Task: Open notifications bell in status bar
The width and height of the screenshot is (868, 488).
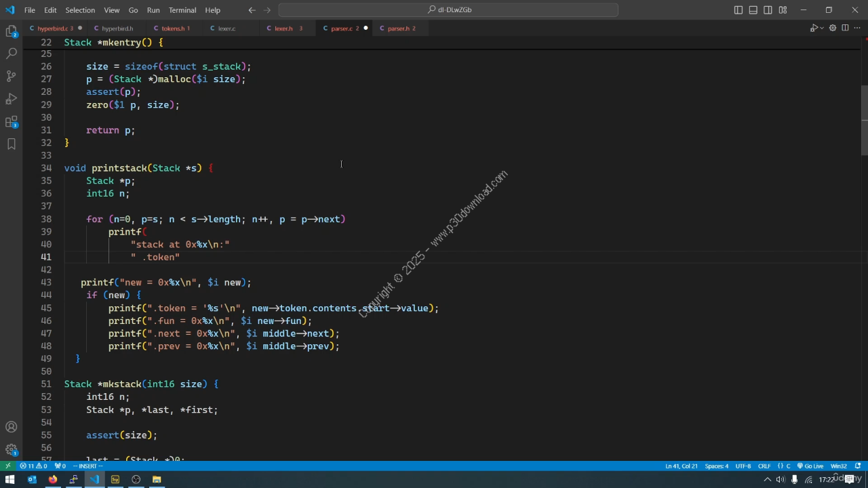Action: [859, 466]
